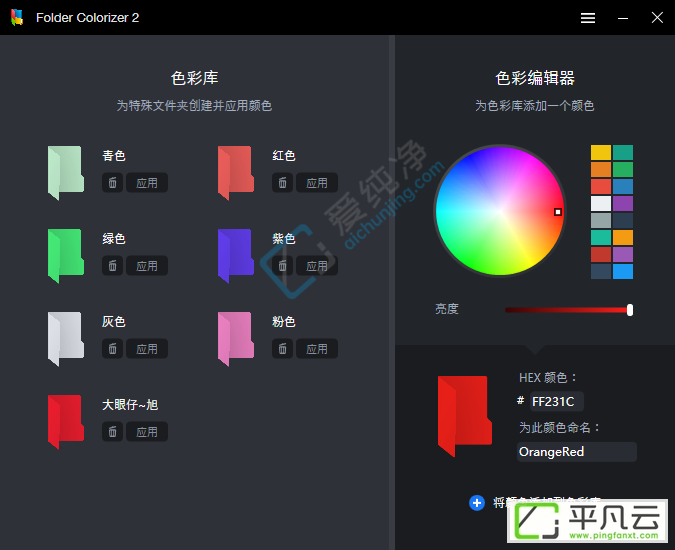Click the 紫色 purple folder icon
Viewport: 675px width, 550px height.
(235, 256)
